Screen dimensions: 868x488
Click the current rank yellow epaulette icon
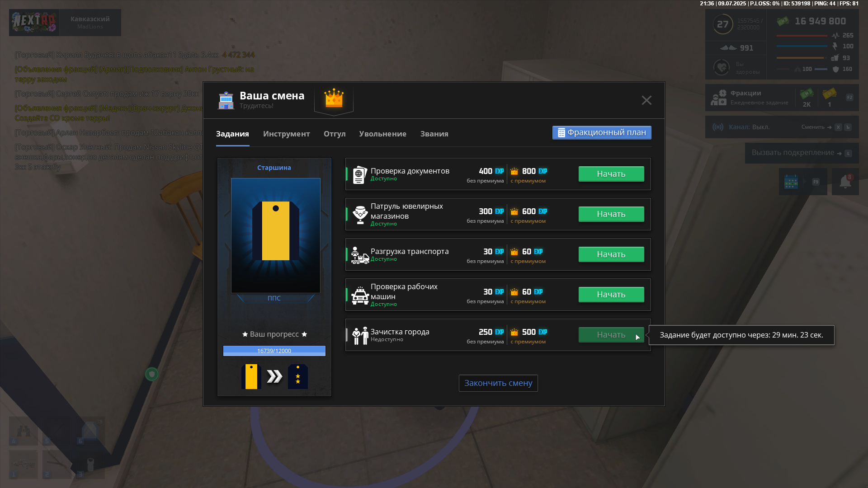pyautogui.click(x=251, y=376)
